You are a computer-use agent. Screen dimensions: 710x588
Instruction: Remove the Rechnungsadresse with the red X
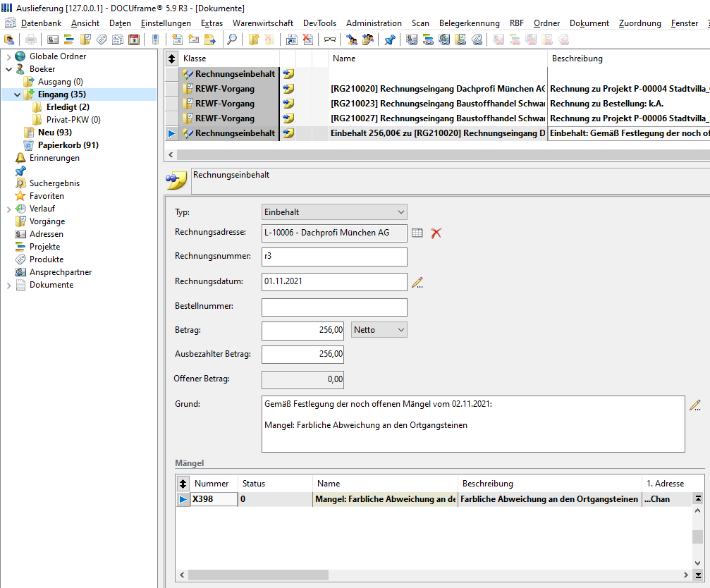[436, 233]
